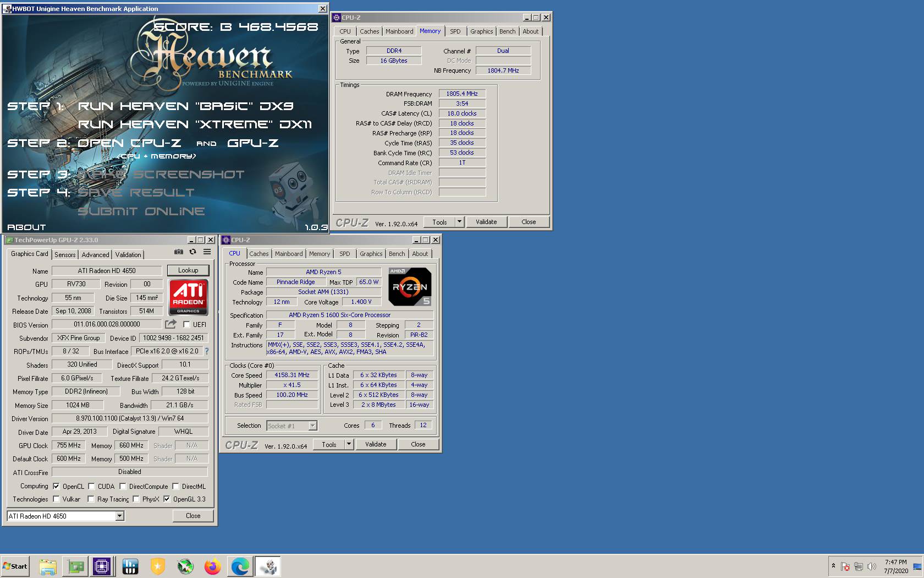
Task: Open the file explorer taskbar icon
Action: pos(48,566)
